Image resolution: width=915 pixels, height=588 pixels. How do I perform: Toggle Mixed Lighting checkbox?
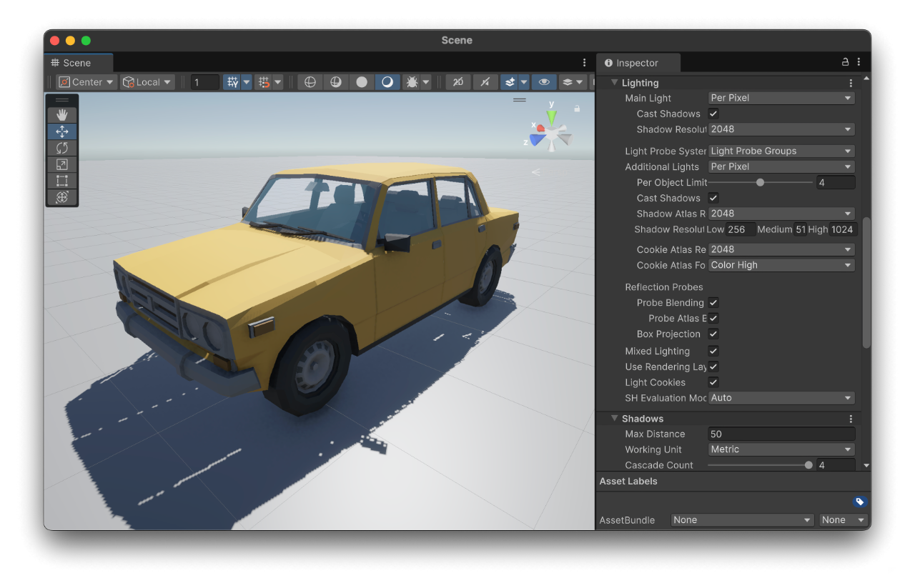tap(713, 351)
